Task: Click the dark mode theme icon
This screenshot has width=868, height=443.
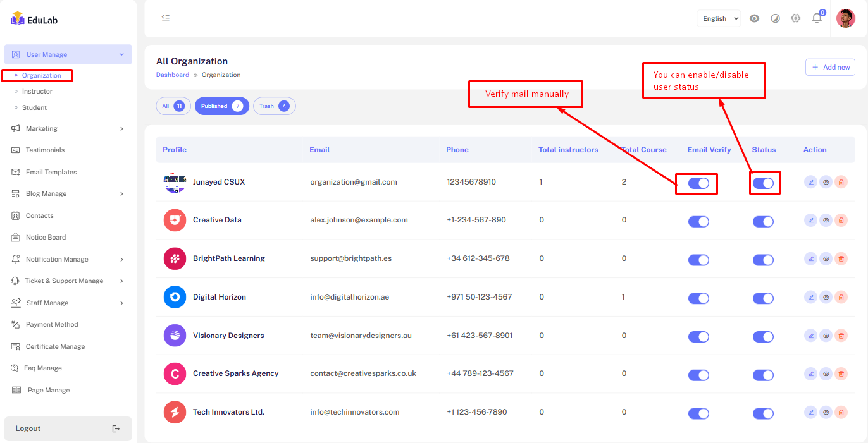Action: click(775, 18)
